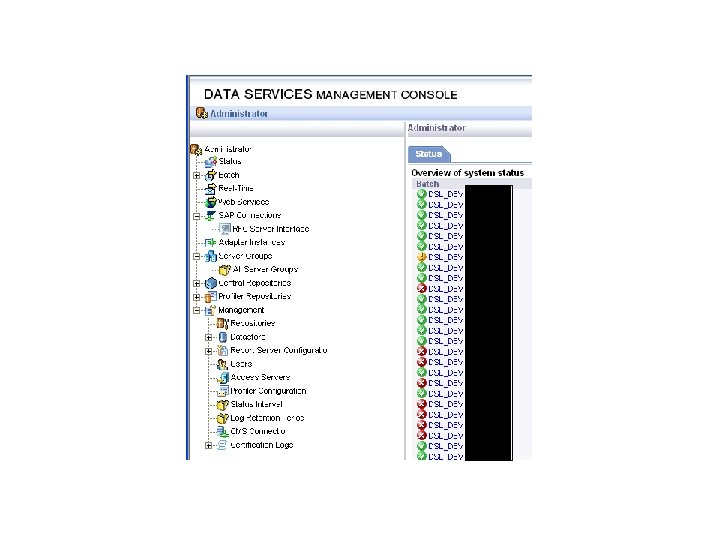Image resolution: width=720 pixels, height=540 pixels.
Task: Switch to the Status tab
Action: pyautogui.click(x=429, y=154)
